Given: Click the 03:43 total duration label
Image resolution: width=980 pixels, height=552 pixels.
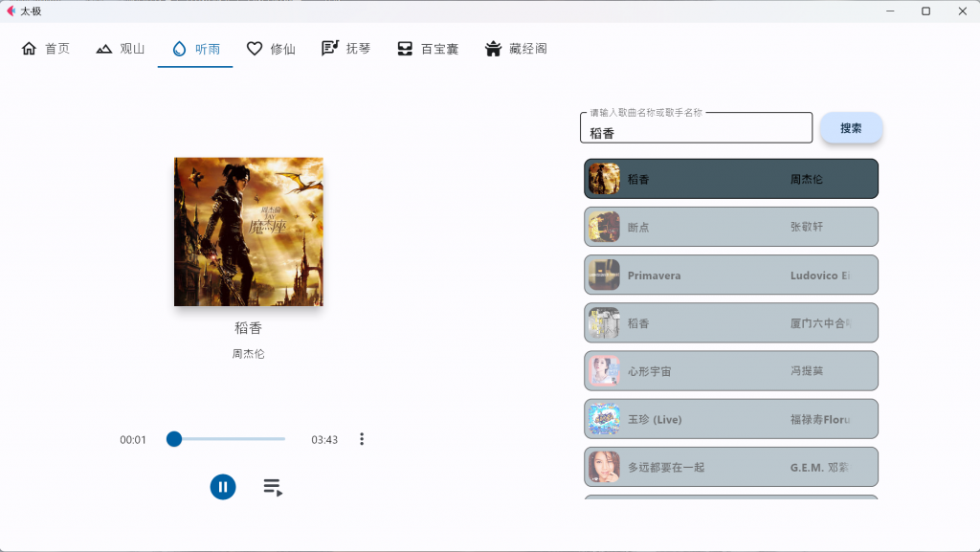Looking at the screenshot, I should [x=324, y=440].
